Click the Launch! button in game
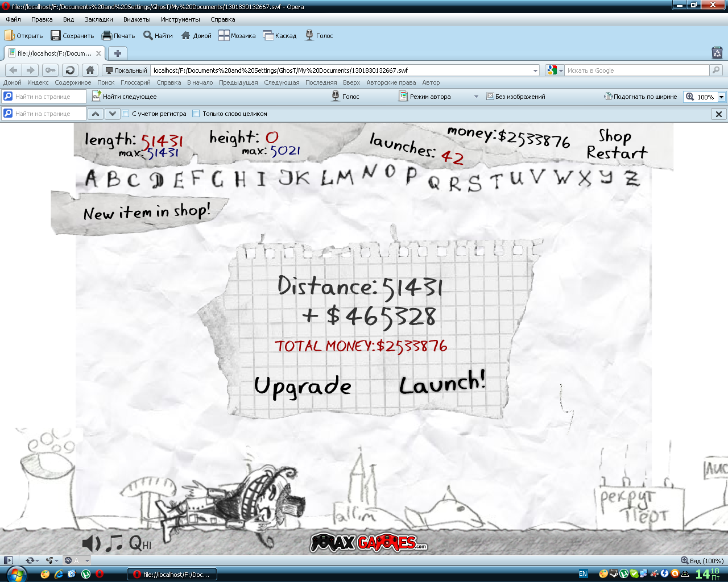This screenshot has width=728, height=582. [442, 383]
